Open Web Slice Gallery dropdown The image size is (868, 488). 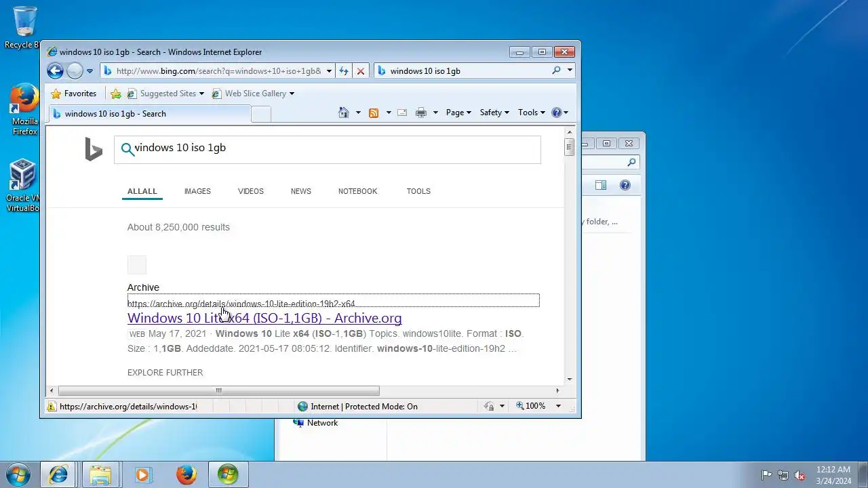253,94
